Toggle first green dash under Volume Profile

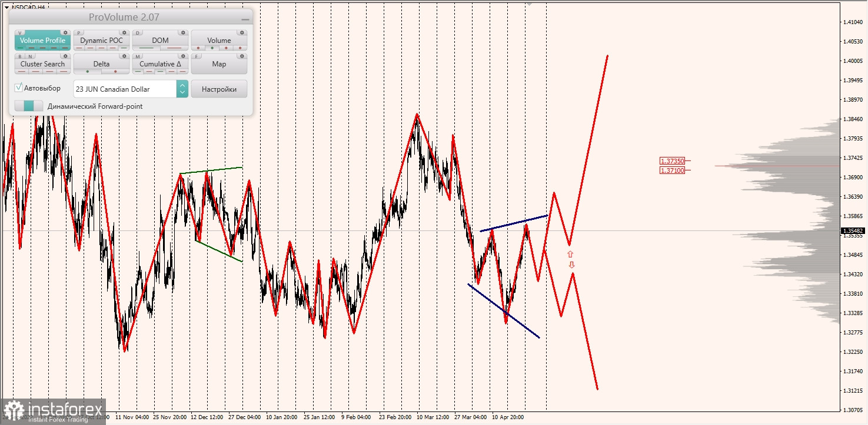[x=21, y=48]
